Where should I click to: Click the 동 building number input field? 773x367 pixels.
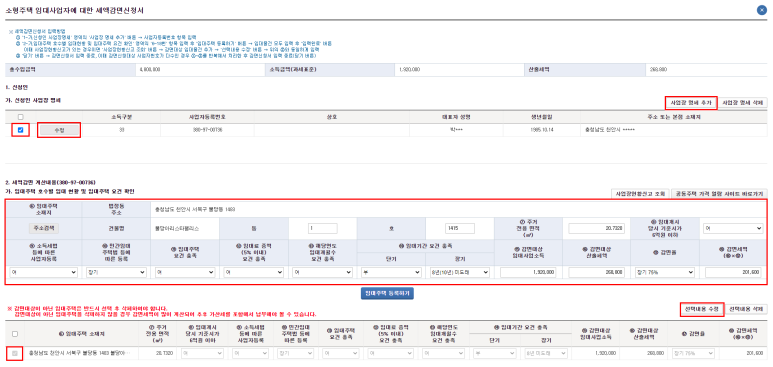(323, 228)
